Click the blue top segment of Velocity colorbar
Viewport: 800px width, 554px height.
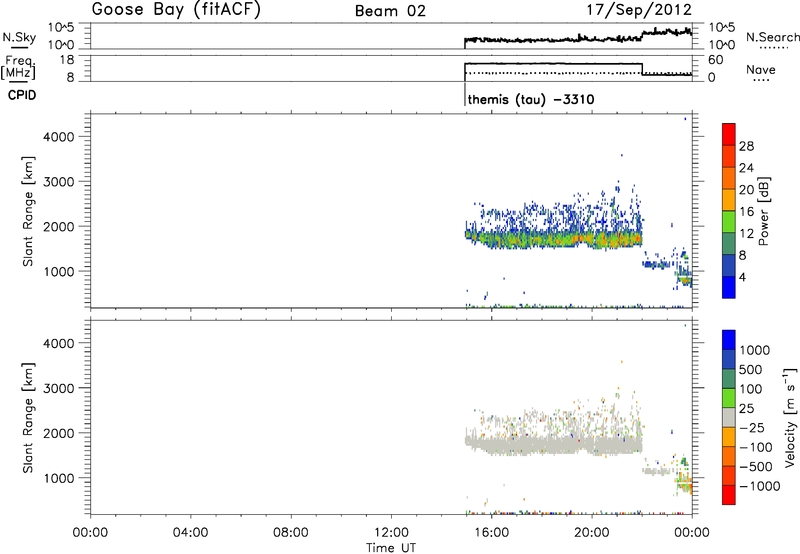[x=729, y=340]
